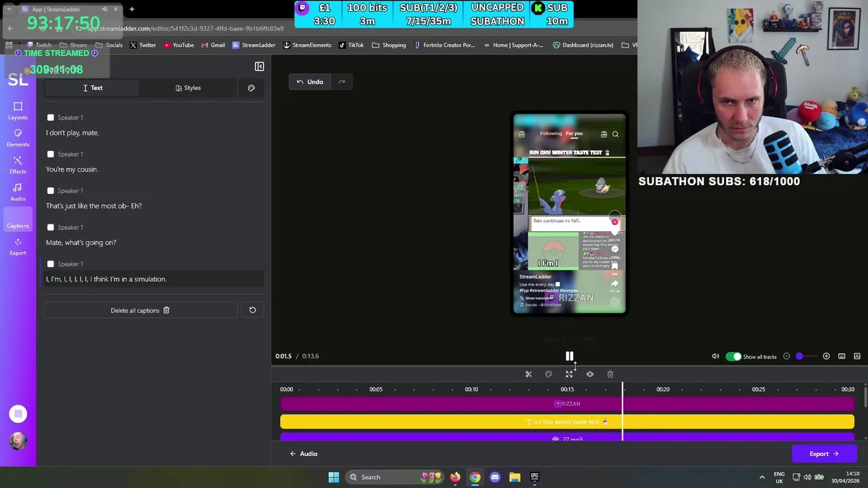Go back to the Audio step
The width and height of the screenshot is (868, 488).
(x=302, y=454)
